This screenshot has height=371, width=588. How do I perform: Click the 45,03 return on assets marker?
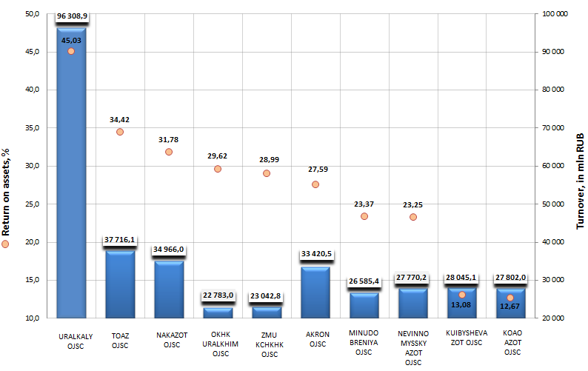click(x=71, y=51)
